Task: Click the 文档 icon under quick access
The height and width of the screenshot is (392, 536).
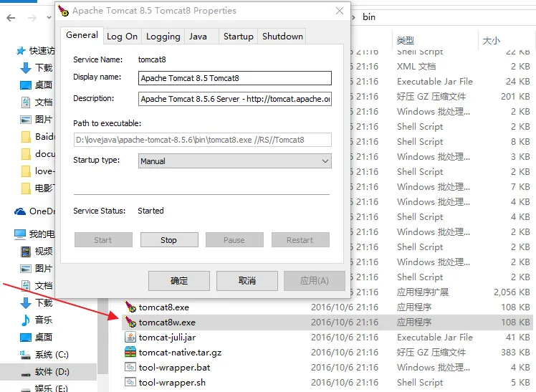Action: 26,102
